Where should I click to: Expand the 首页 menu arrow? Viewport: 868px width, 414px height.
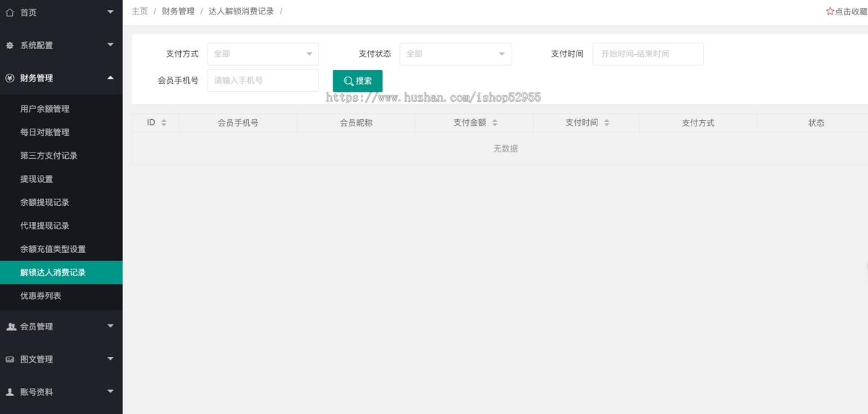[x=110, y=12]
